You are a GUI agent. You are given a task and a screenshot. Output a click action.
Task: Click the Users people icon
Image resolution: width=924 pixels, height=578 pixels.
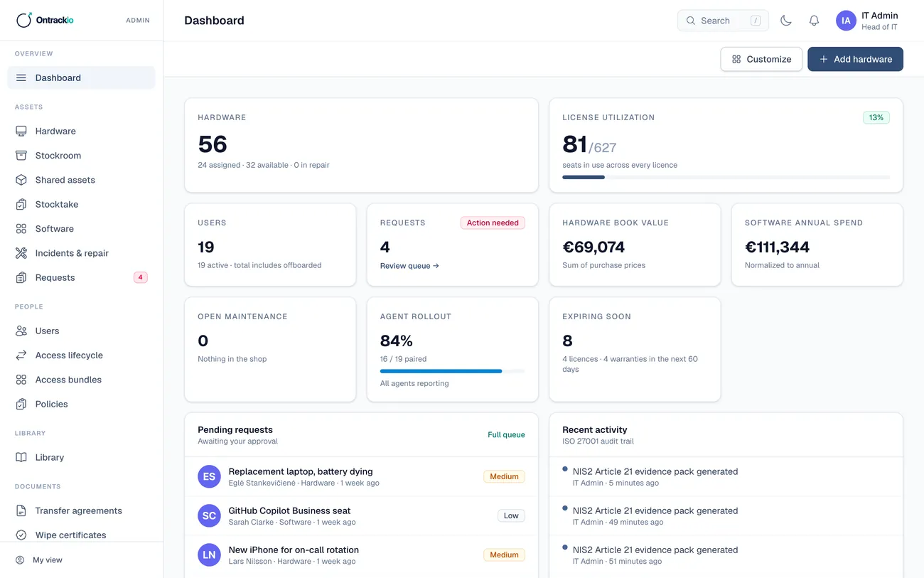(x=21, y=331)
